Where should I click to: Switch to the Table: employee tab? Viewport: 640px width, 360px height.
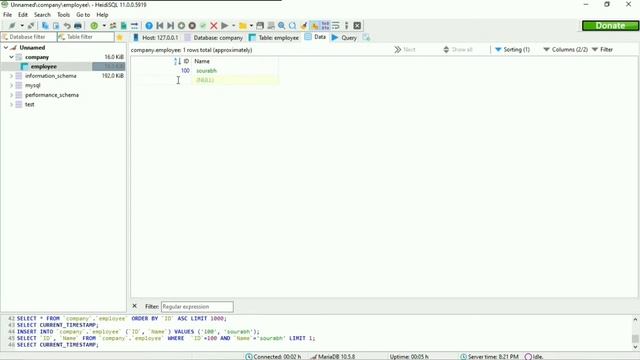pyautogui.click(x=273, y=38)
